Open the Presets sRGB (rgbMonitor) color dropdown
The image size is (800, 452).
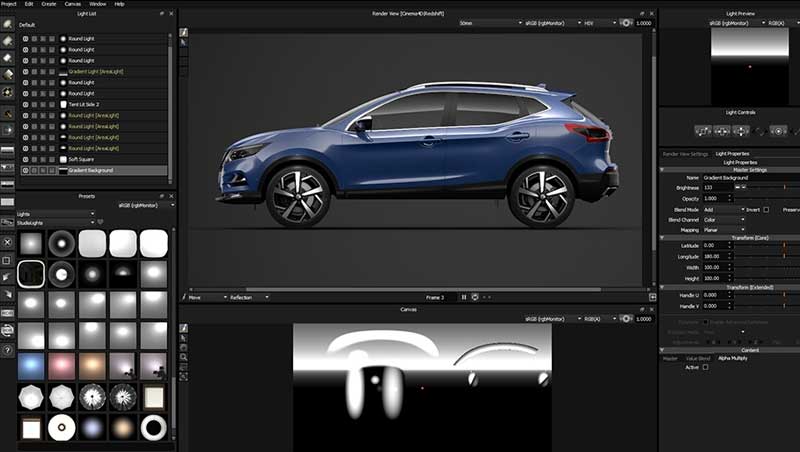(x=146, y=205)
